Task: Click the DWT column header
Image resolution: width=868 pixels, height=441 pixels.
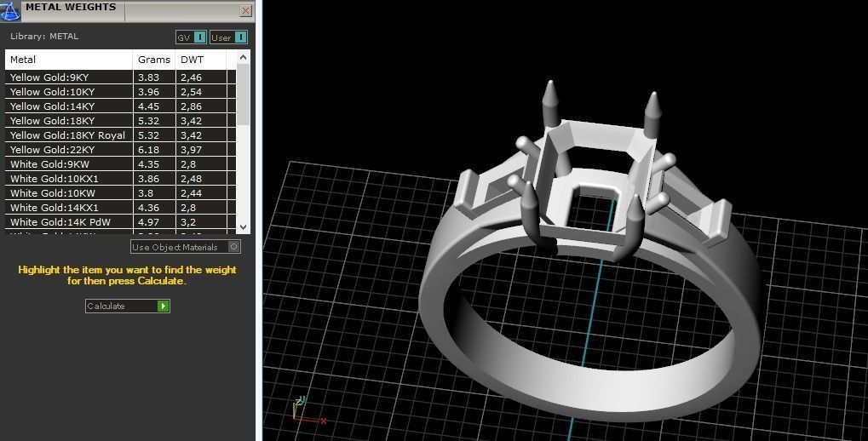Action: 200,60
